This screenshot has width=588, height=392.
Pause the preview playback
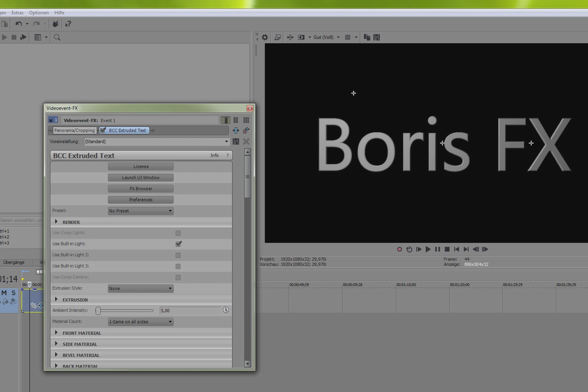point(438,249)
